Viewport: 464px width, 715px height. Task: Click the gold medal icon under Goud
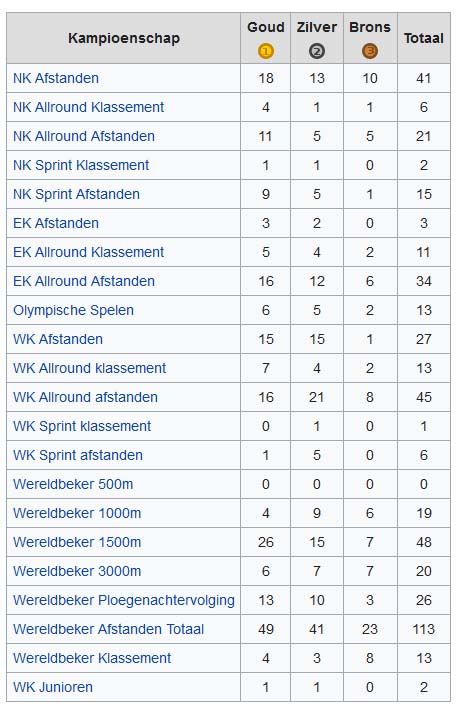(266, 51)
